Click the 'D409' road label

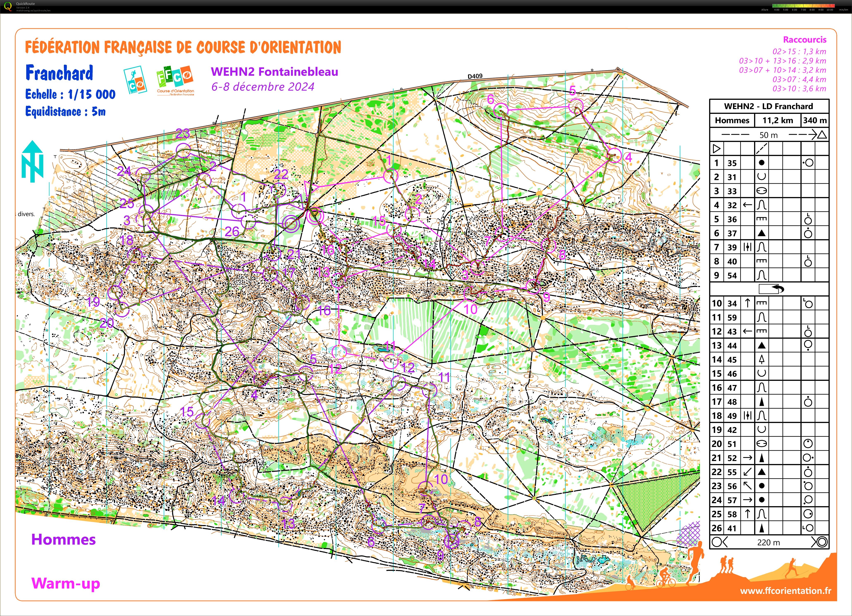(x=475, y=76)
